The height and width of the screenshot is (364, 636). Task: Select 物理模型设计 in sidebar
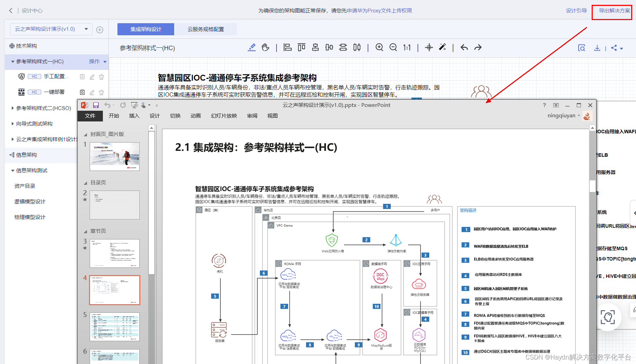30,217
